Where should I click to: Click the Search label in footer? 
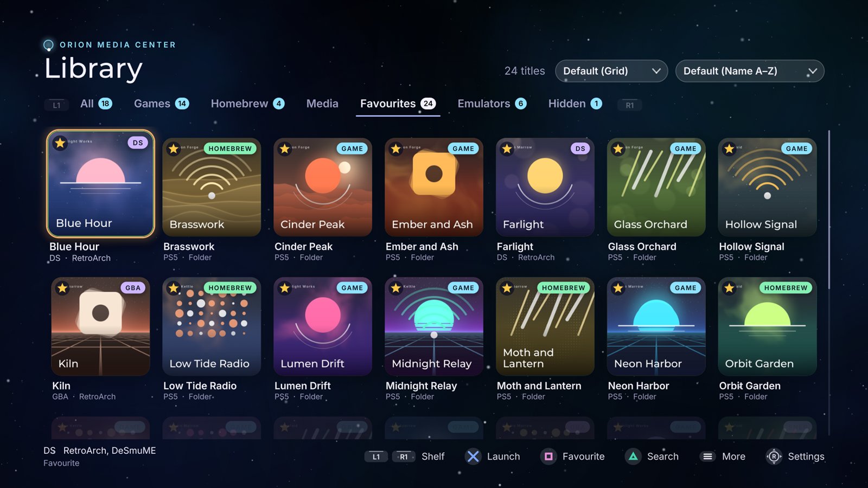[663, 457]
